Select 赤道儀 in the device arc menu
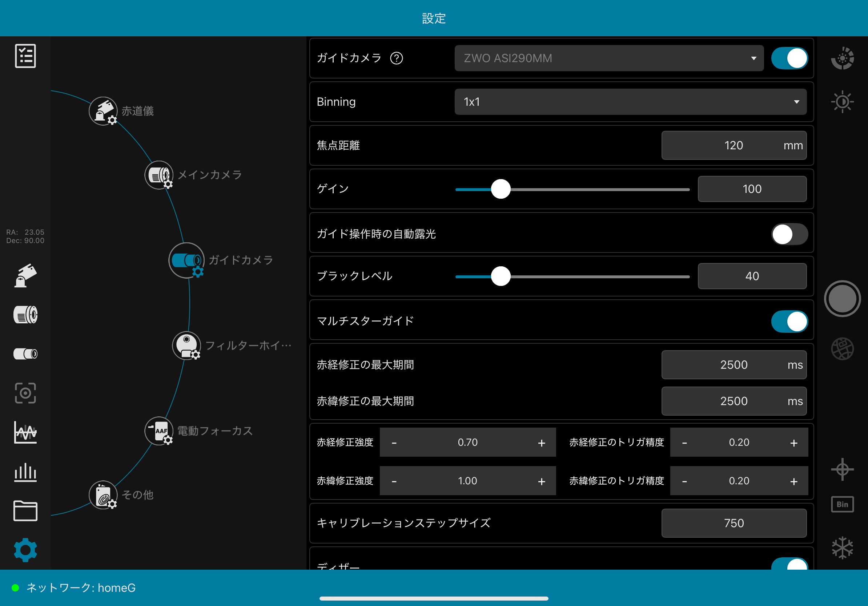Viewport: 868px width, 606px height. tap(104, 111)
